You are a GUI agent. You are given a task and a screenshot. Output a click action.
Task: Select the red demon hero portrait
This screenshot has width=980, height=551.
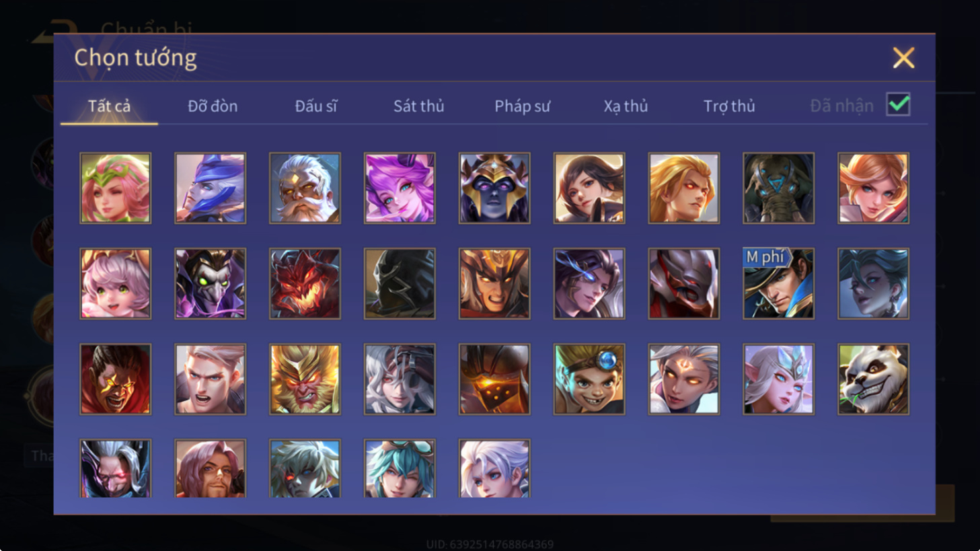point(305,283)
